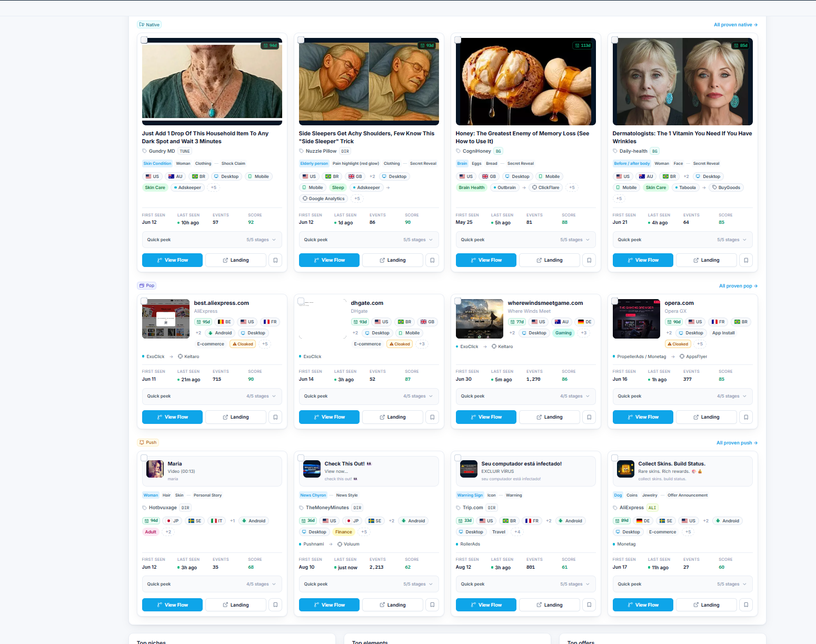Click the Native section tag icon

(x=142, y=25)
